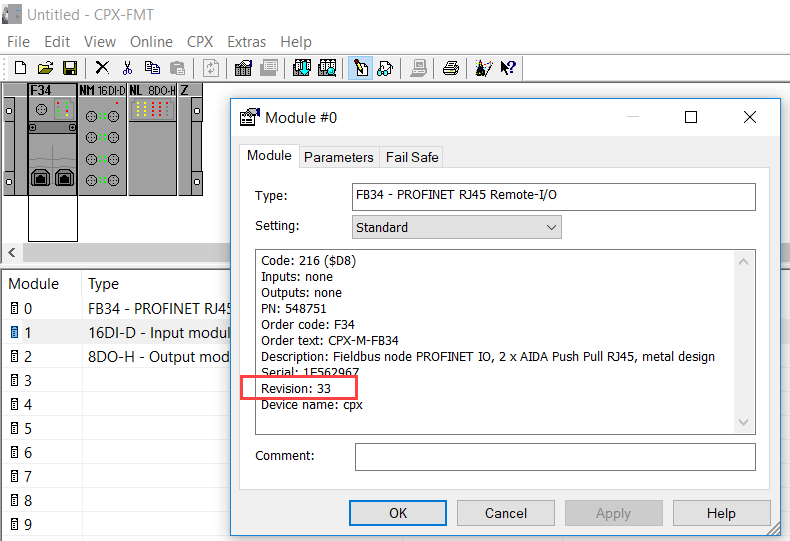Select empty module row 9
Image resolution: width=790 pixels, height=541 pixels.
point(116,524)
